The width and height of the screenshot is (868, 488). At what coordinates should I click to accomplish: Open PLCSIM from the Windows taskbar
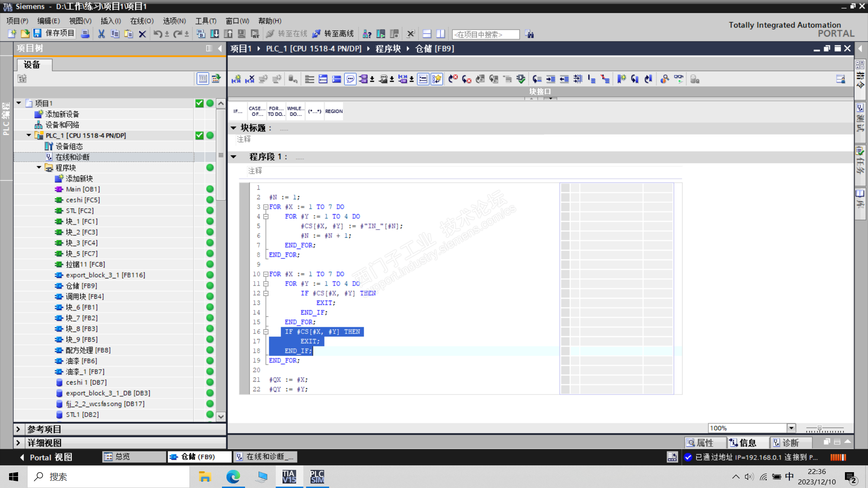[x=317, y=477]
